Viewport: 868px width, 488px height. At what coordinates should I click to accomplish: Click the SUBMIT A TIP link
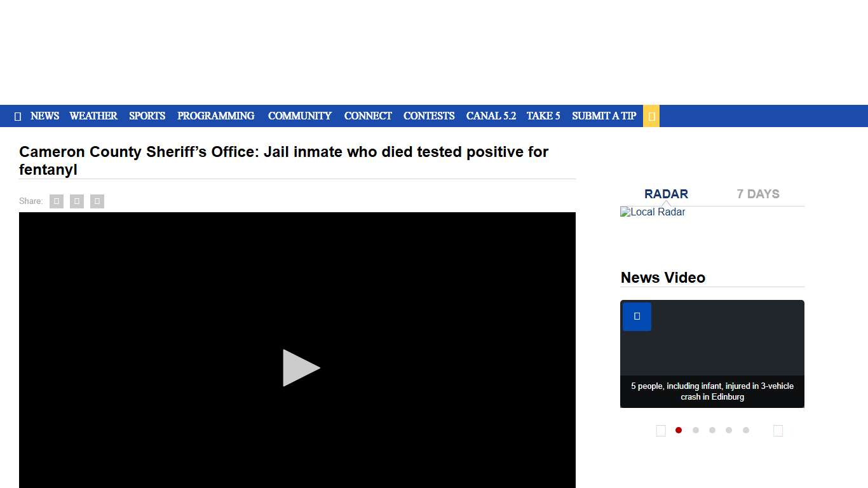tap(604, 116)
